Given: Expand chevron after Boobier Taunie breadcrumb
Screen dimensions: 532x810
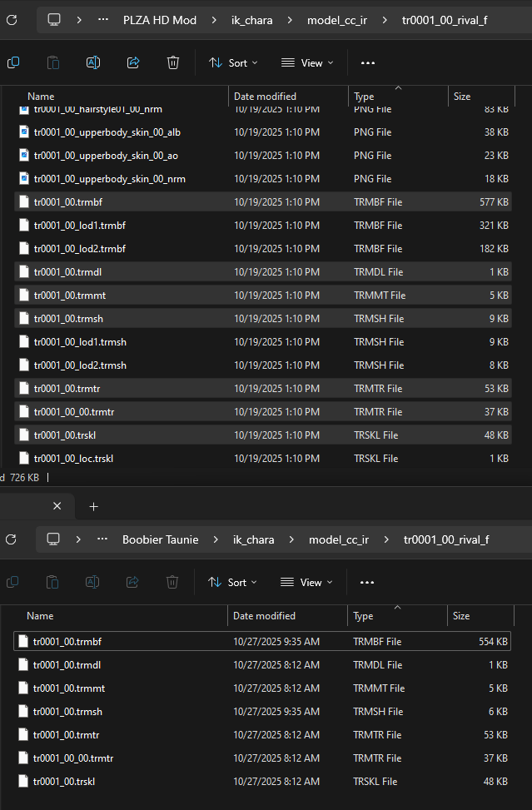Looking at the screenshot, I should point(216,539).
